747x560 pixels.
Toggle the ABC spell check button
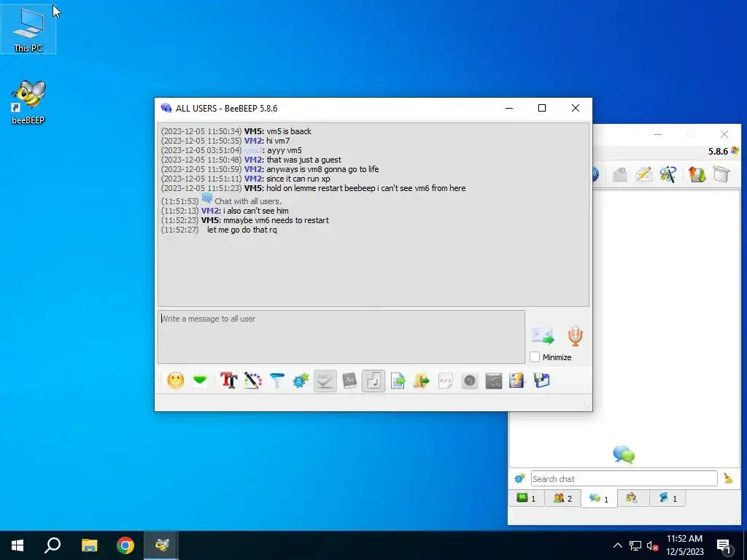pos(325,381)
